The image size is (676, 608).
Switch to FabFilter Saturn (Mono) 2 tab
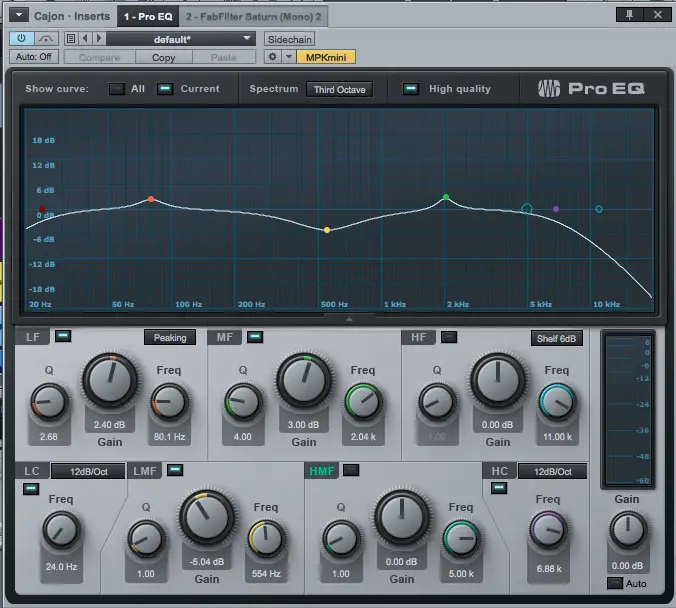pos(253,16)
